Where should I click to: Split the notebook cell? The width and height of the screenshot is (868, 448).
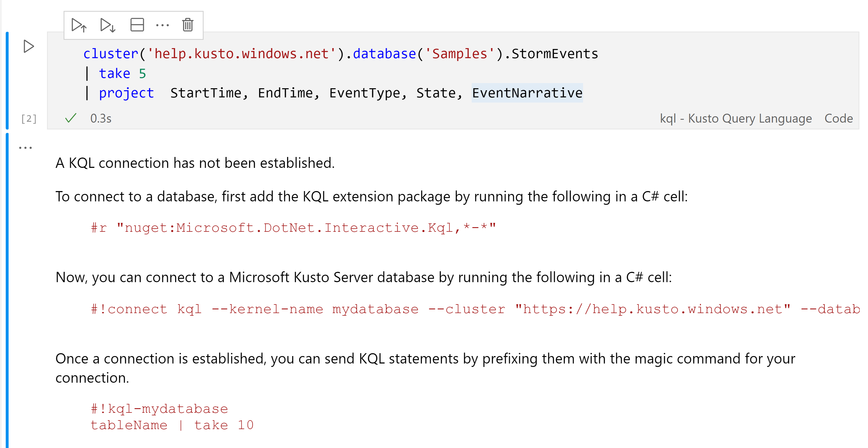pos(137,25)
